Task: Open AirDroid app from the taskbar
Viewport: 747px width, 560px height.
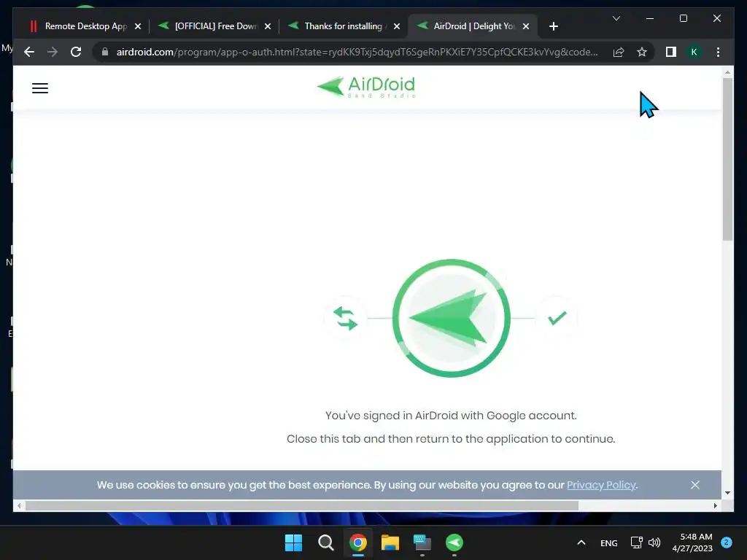Action: click(x=454, y=542)
